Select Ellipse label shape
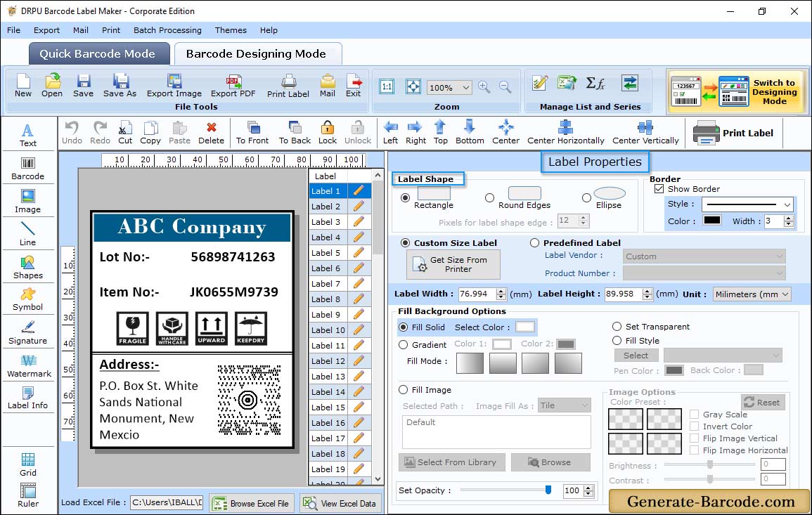The width and height of the screenshot is (812, 515). 586,197
